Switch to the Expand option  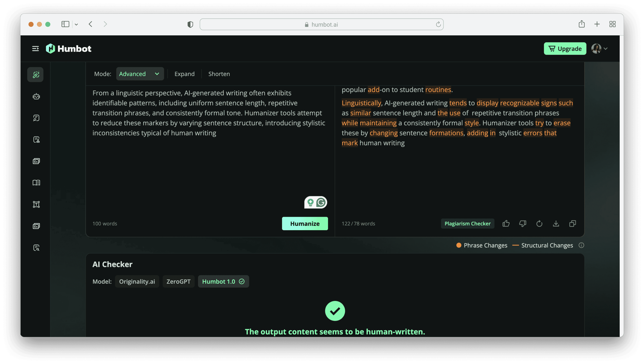(x=184, y=74)
